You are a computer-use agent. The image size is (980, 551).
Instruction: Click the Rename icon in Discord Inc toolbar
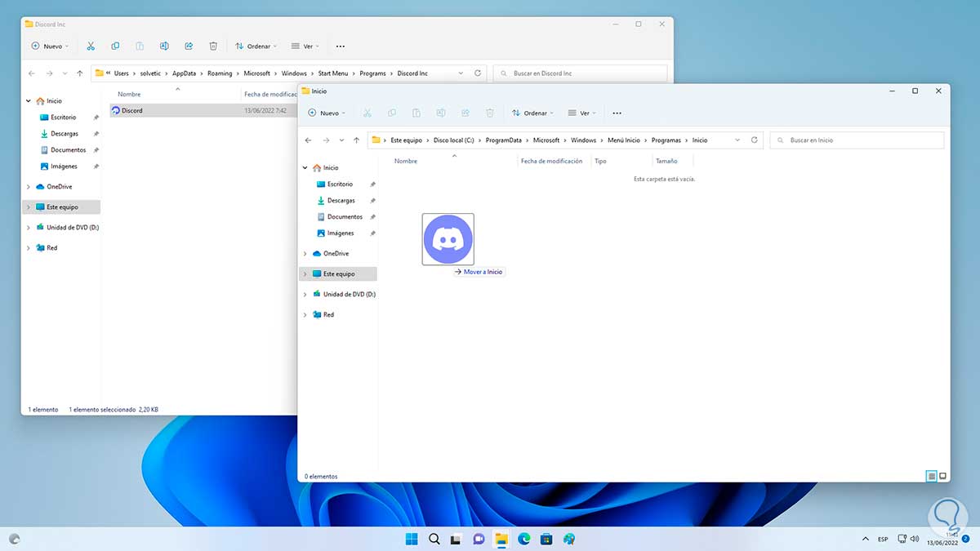click(x=164, y=47)
